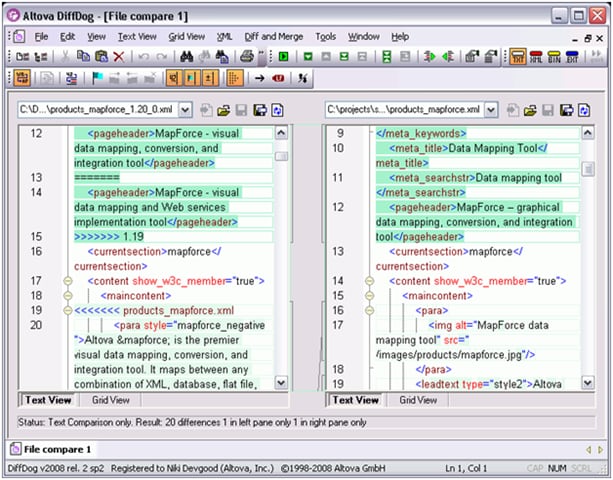Open the comparison options icon
Image resolution: width=613 pixels, height=480 pixels.
472,57
